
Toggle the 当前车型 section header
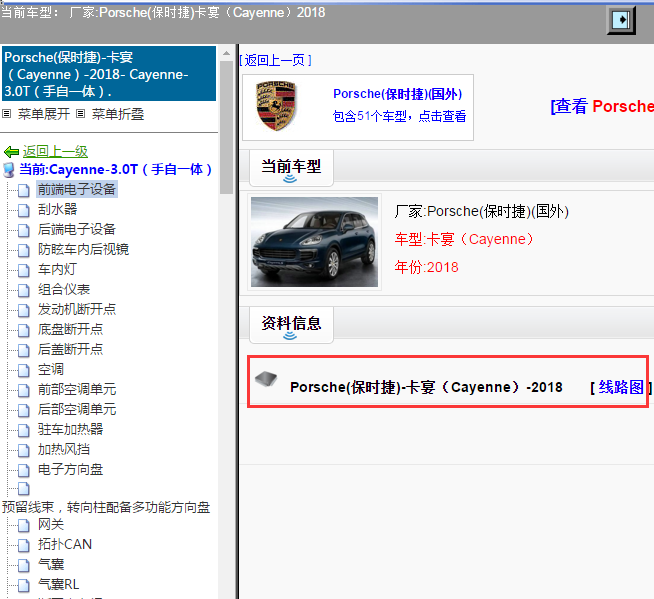click(x=291, y=168)
